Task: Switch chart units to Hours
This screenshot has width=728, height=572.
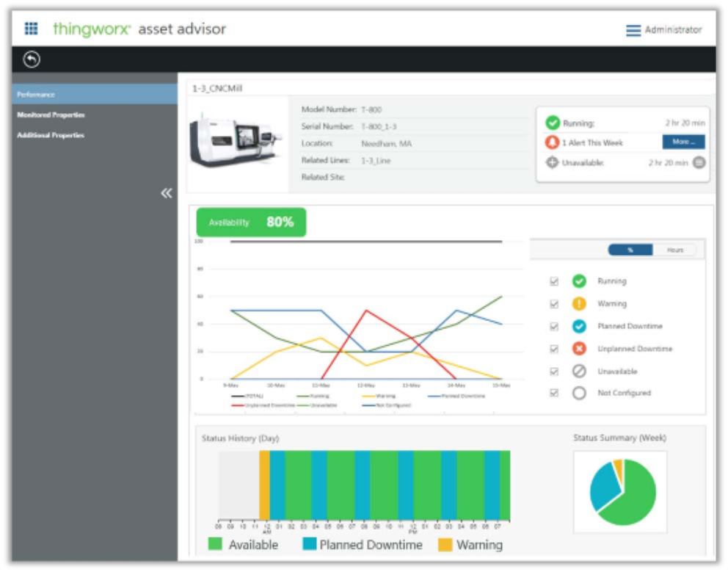Action: click(674, 250)
